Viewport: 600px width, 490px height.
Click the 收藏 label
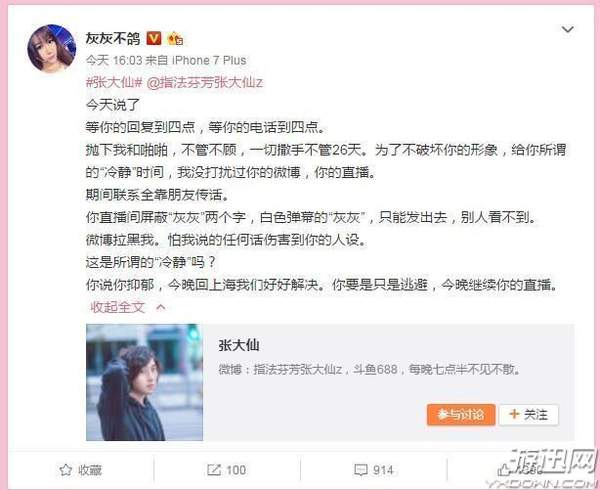click(x=90, y=470)
